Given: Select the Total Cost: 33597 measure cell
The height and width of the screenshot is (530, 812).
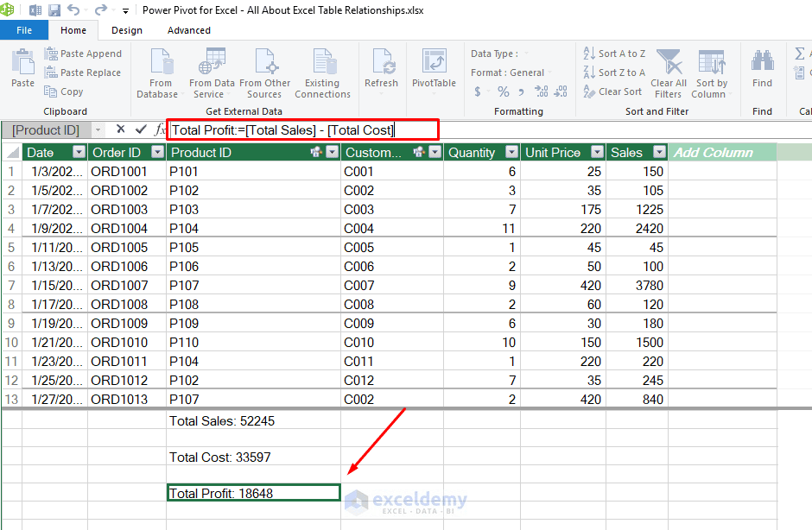Looking at the screenshot, I should [x=253, y=457].
